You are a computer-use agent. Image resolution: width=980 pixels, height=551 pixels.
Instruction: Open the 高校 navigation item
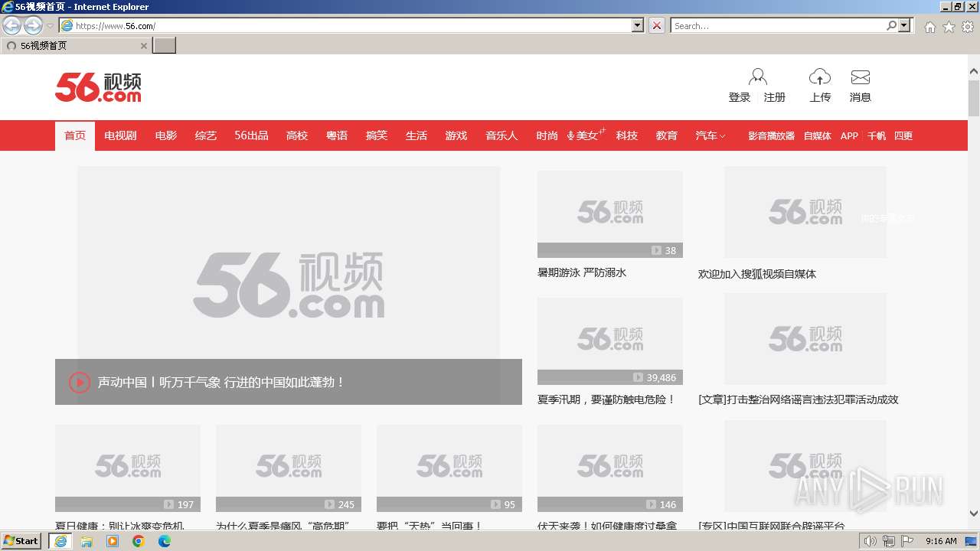tap(297, 135)
